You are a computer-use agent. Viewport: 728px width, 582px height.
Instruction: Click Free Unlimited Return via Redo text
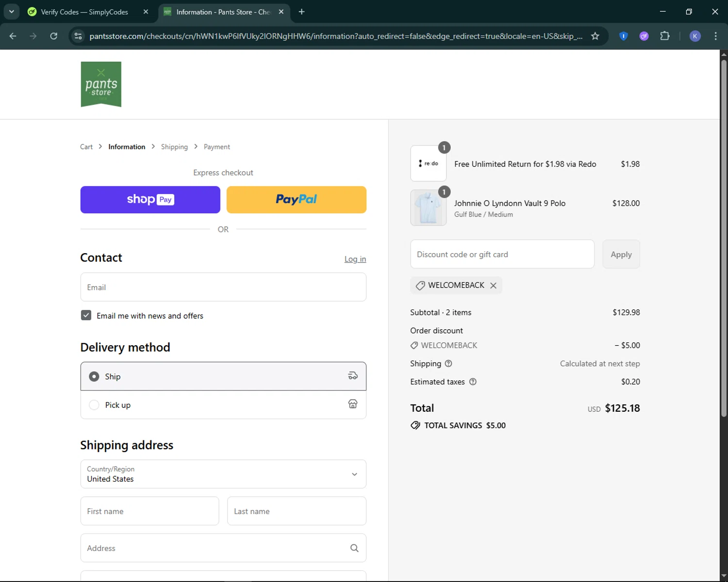525,164
